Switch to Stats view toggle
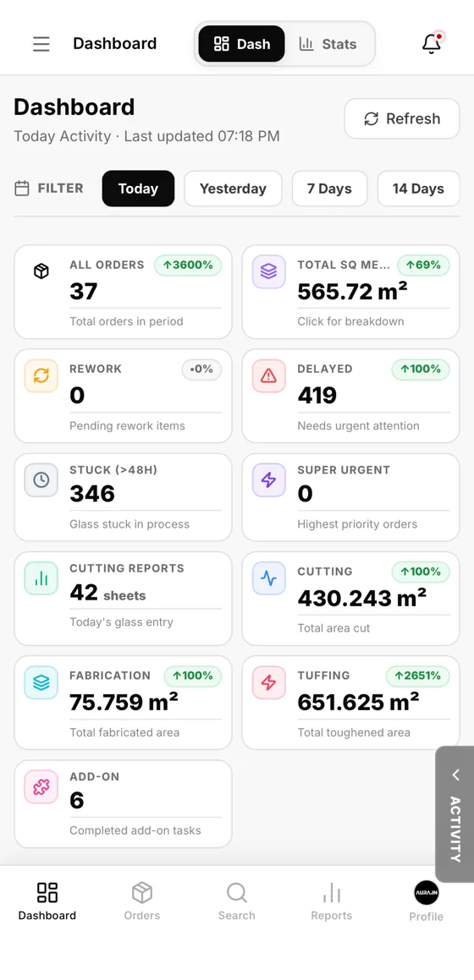 coord(328,44)
